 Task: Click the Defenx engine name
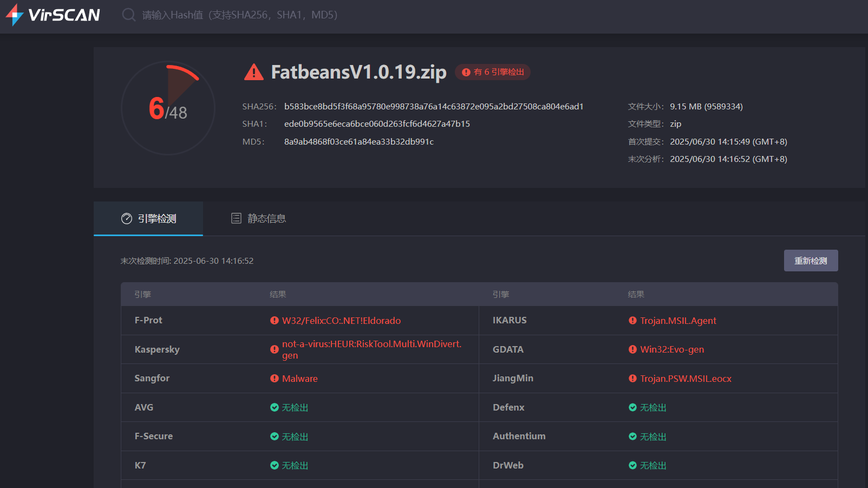pyautogui.click(x=508, y=407)
